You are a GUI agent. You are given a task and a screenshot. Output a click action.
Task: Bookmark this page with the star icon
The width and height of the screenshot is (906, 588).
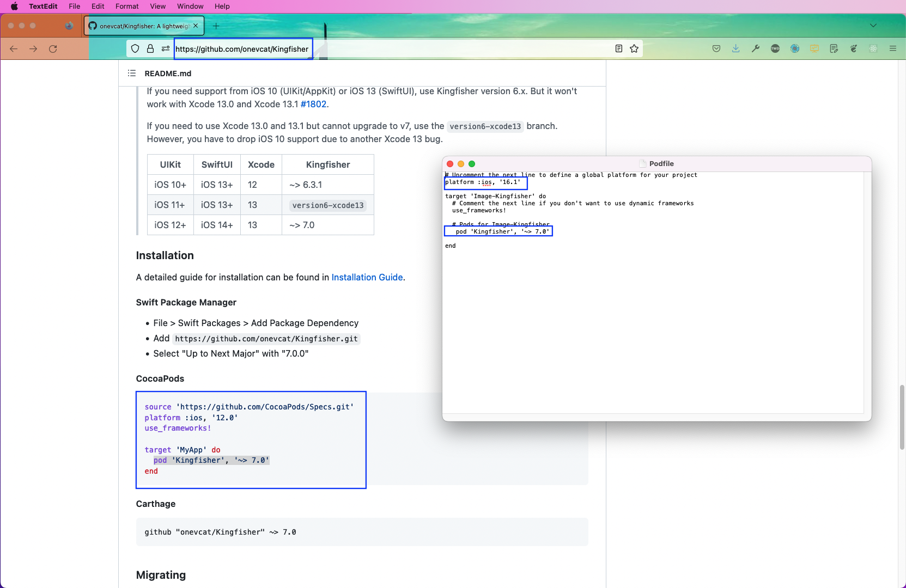(x=634, y=48)
